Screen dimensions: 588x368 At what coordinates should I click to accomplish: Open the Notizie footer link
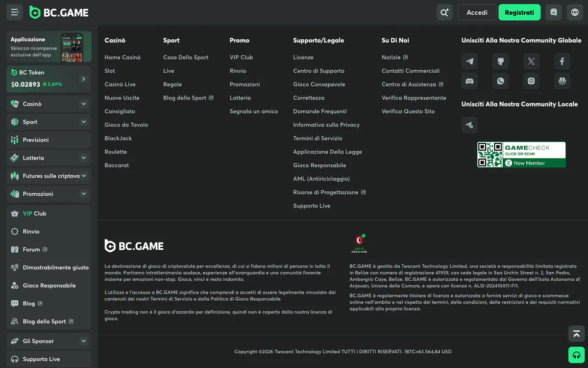click(394, 57)
